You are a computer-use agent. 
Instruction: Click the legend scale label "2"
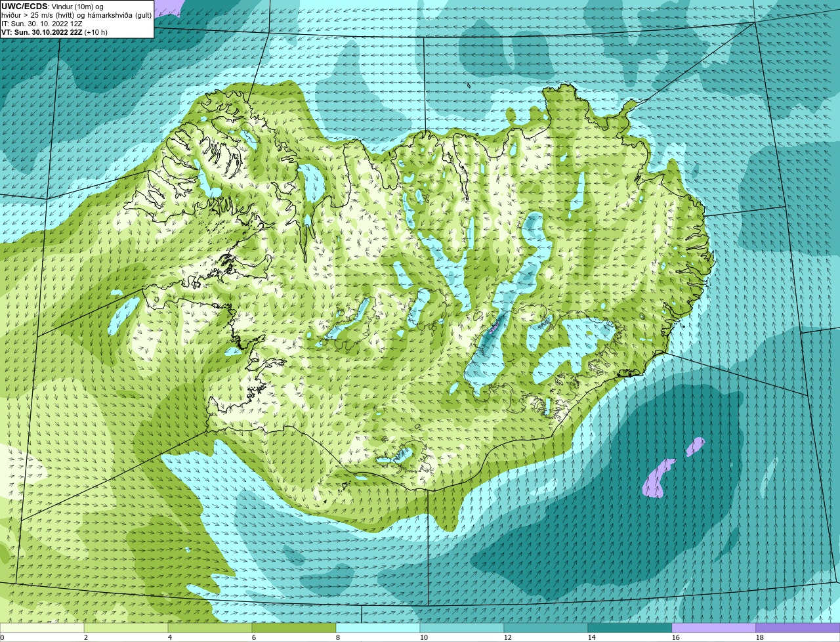tap(86, 637)
